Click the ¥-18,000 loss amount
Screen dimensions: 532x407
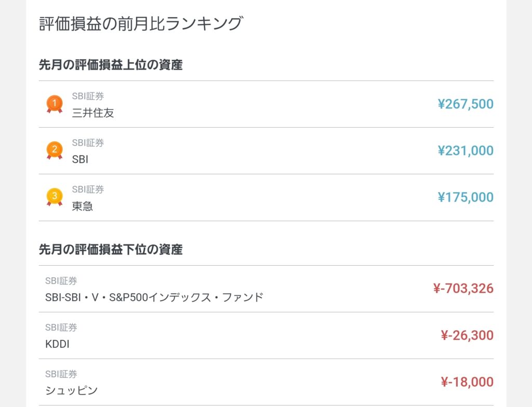point(467,382)
